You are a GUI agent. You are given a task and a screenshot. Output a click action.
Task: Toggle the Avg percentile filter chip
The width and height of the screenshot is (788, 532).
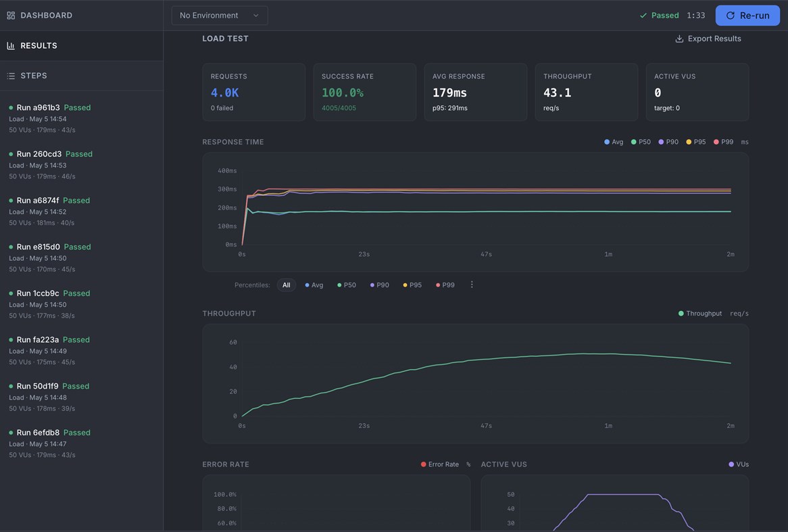[314, 285]
